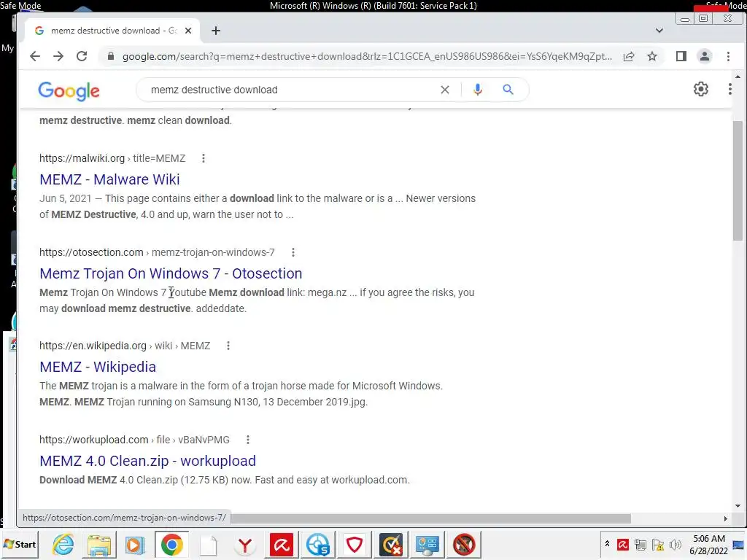
Task: Open Memz Trojan On Windows 7 result
Action: click(x=171, y=273)
